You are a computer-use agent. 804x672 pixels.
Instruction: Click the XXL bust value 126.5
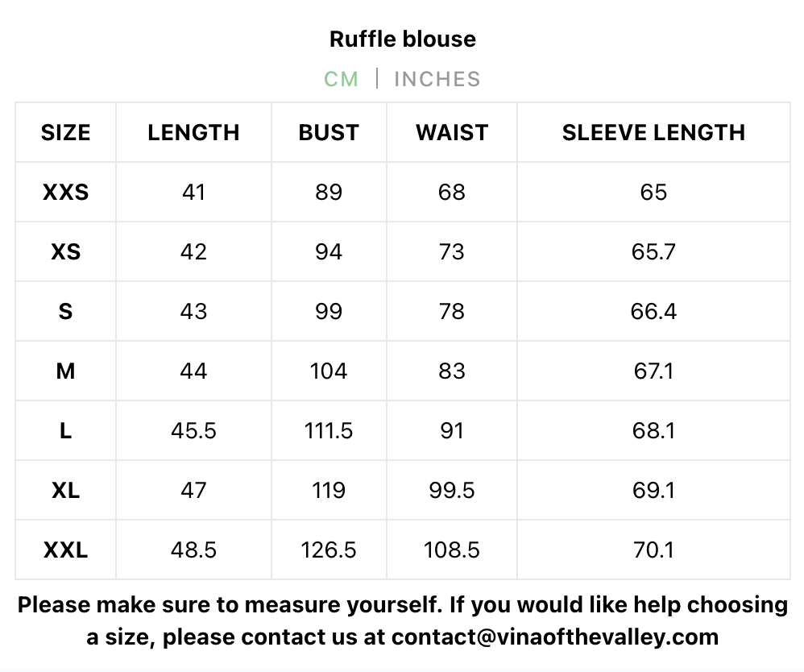tap(329, 550)
